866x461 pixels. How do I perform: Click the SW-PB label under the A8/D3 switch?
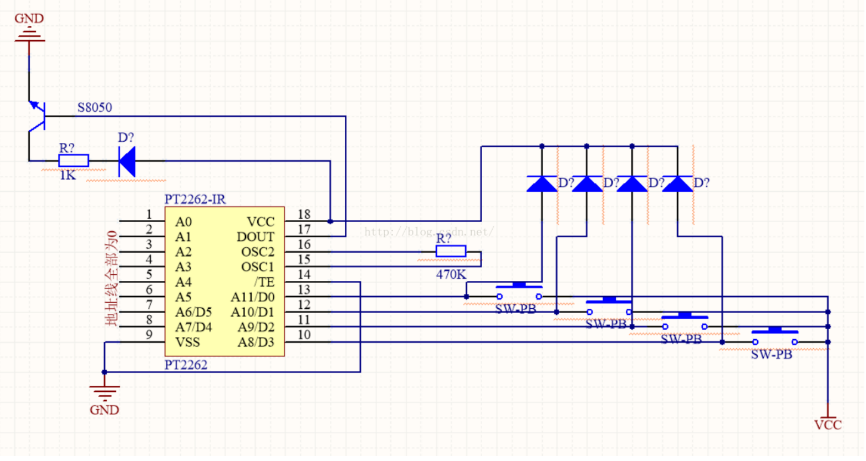pos(772,354)
